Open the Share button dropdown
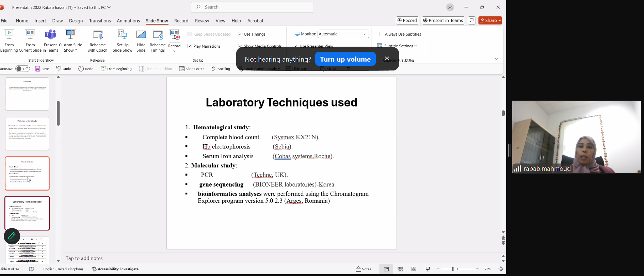Viewport: 644px width, 276px height. point(500,20)
